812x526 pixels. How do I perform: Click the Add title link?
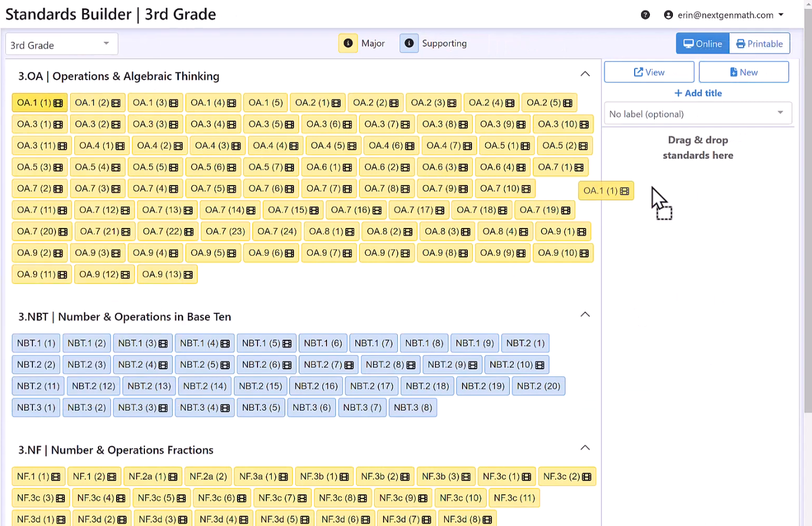pos(698,93)
